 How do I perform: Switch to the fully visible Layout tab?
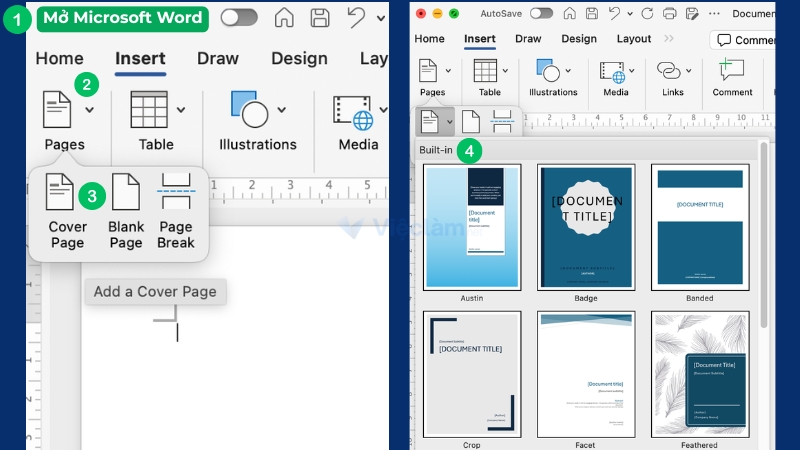tap(633, 39)
